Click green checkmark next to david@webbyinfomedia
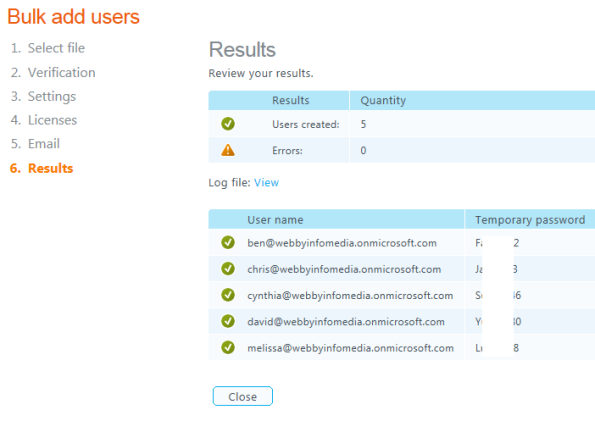 [228, 321]
